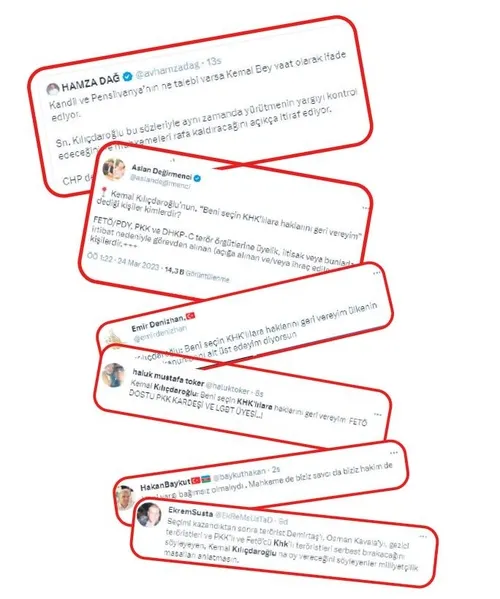Image resolution: width=500 pixels, height=599 pixels.
Task: Open more options on EkremSusta's tweet
Action: pyautogui.click(x=423, y=536)
